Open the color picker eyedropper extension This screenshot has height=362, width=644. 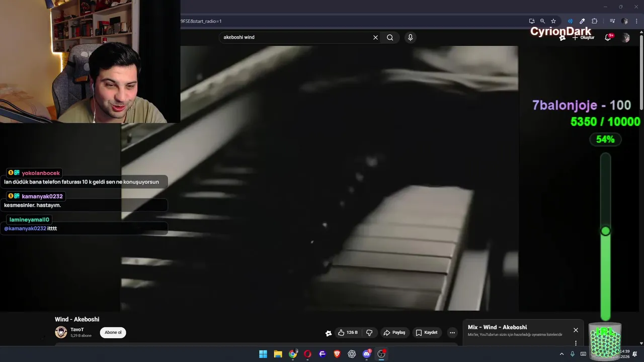tap(582, 21)
